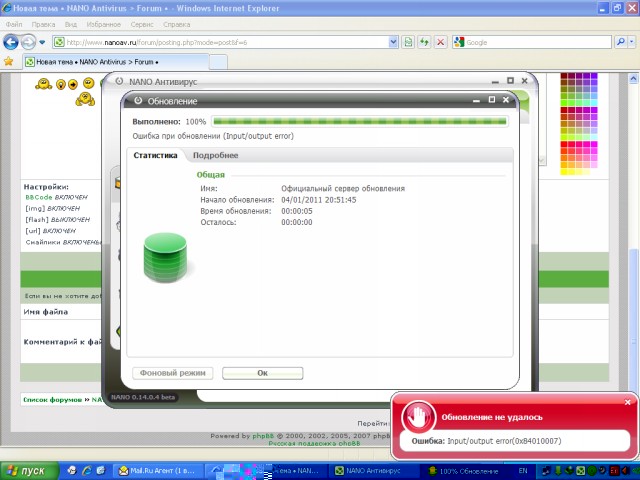
Task: Close the red update failed notification
Action: 628,402
